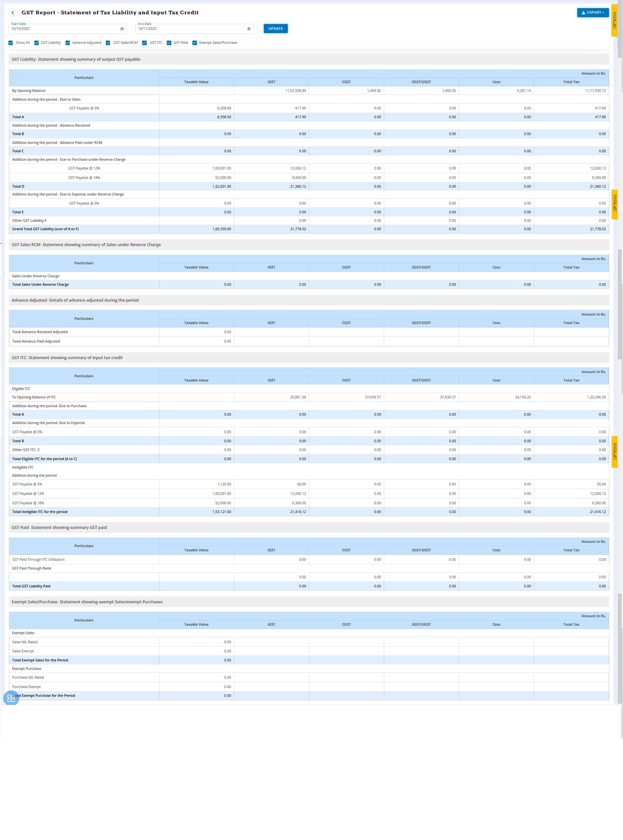Image resolution: width=623 pixels, height=840 pixels.
Task: Click ineligible ITC taxable value 1,53,121.00
Action: click(x=222, y=512)
